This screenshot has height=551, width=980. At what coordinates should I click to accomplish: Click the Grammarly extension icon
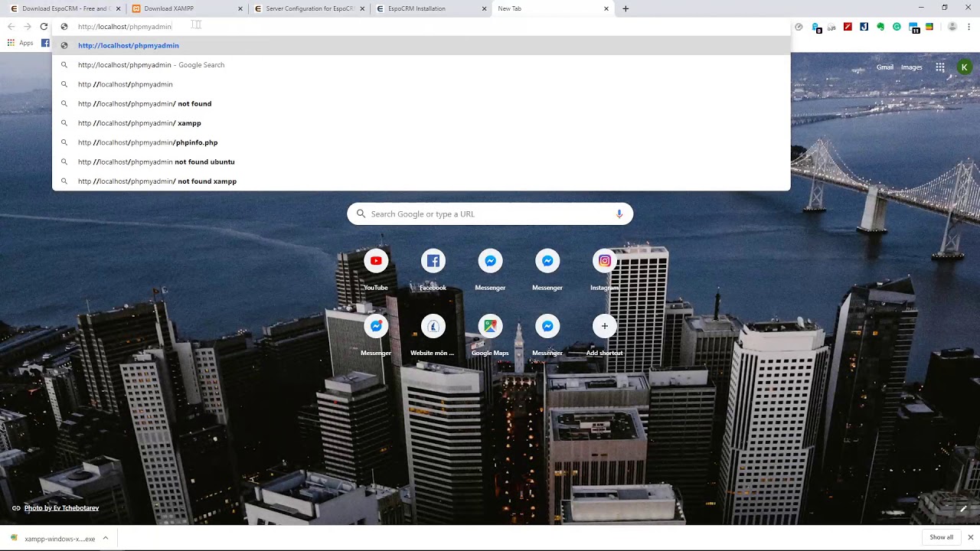point(897,27)
